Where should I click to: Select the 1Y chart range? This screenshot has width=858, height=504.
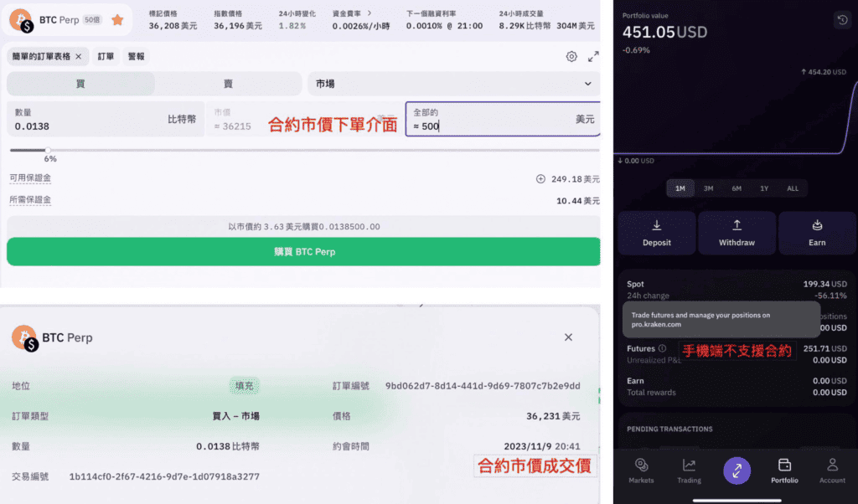click(x=764, y=188)
